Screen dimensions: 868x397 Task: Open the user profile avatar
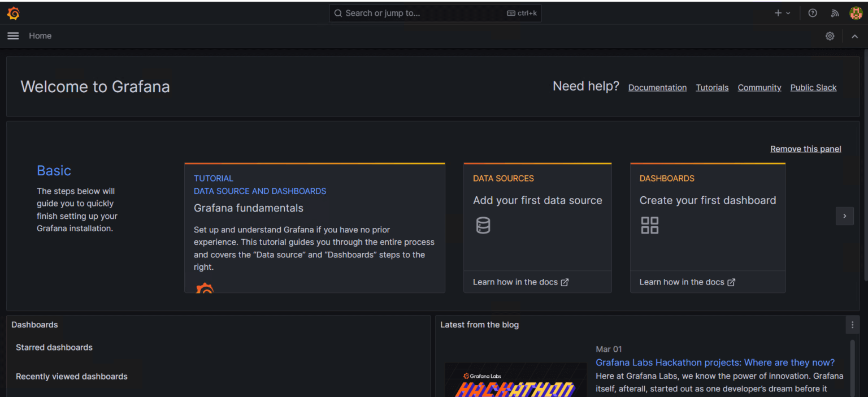pos(856,13)
